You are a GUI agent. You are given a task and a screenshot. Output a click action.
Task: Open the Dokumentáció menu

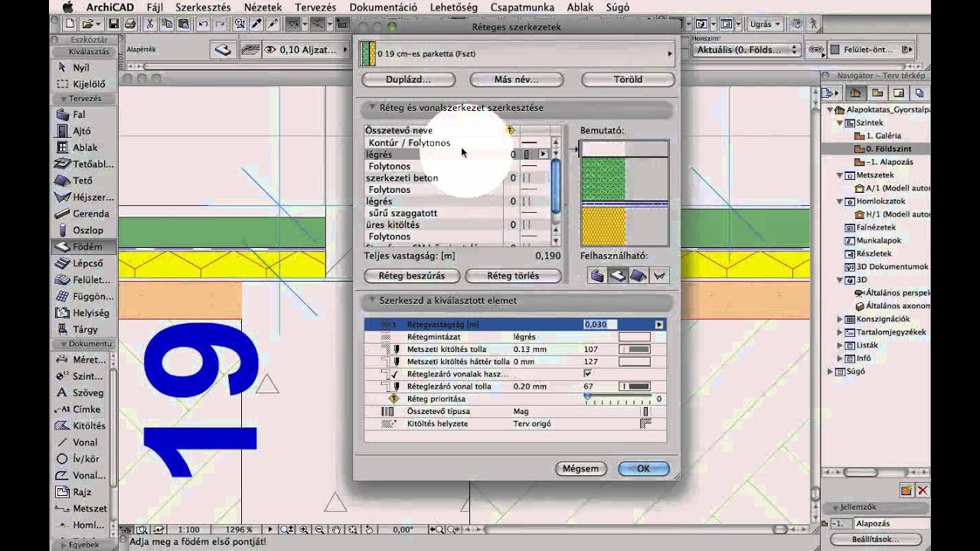coord(383,7)
